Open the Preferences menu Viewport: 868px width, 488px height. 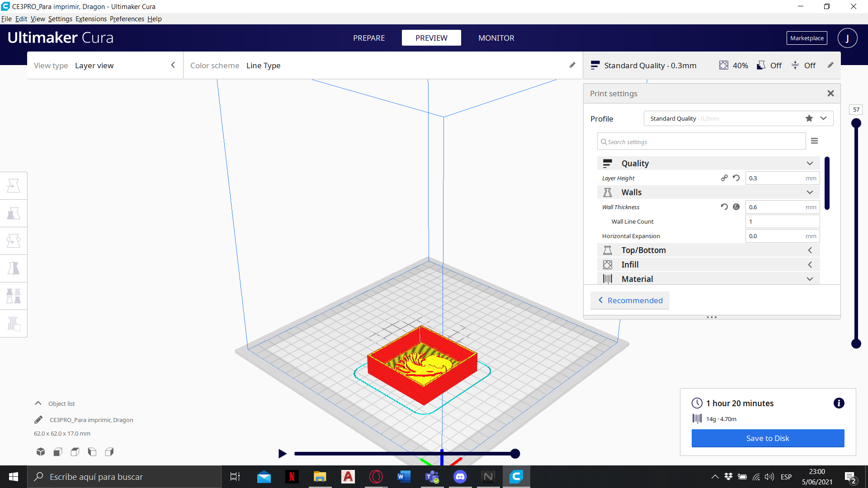click(x=127, y=19)
